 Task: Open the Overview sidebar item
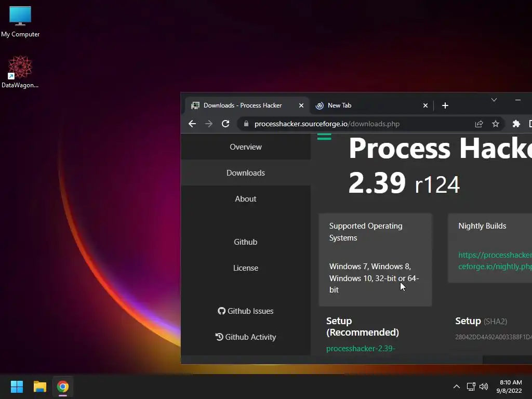[x=246, y=147]
